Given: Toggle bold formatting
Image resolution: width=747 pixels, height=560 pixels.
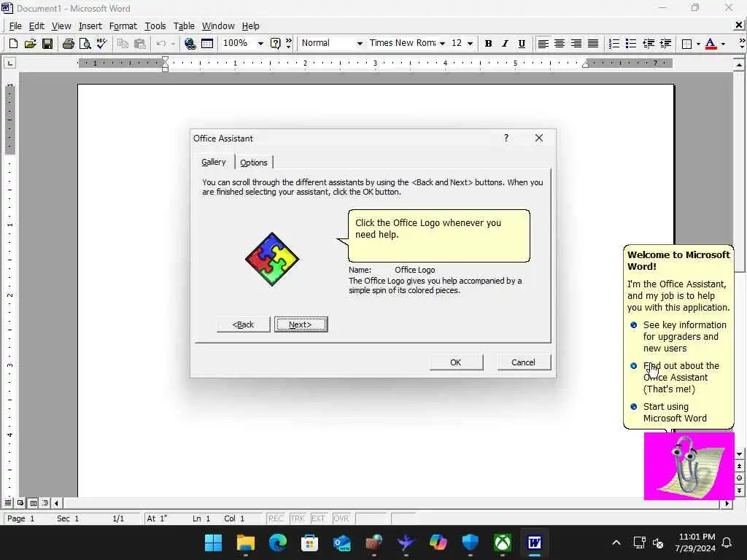Looking at the screenshot, I should pos(488,44).
